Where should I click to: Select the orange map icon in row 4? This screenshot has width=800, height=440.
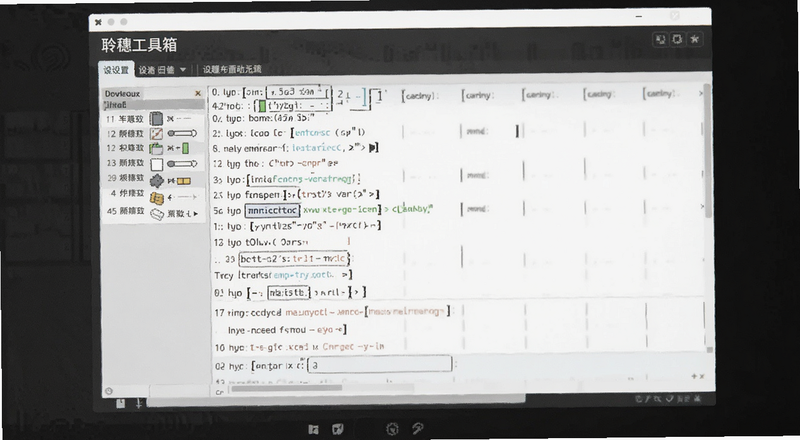(156, 197)
